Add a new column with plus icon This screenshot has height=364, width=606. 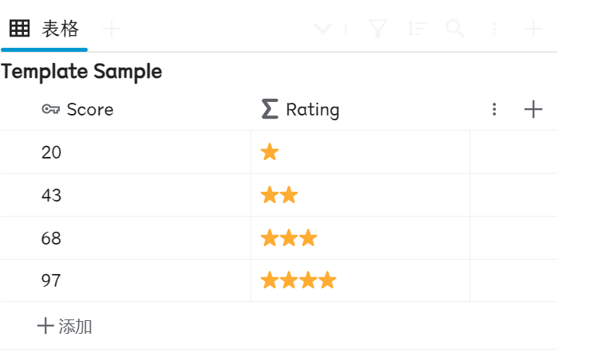point(533,110)
